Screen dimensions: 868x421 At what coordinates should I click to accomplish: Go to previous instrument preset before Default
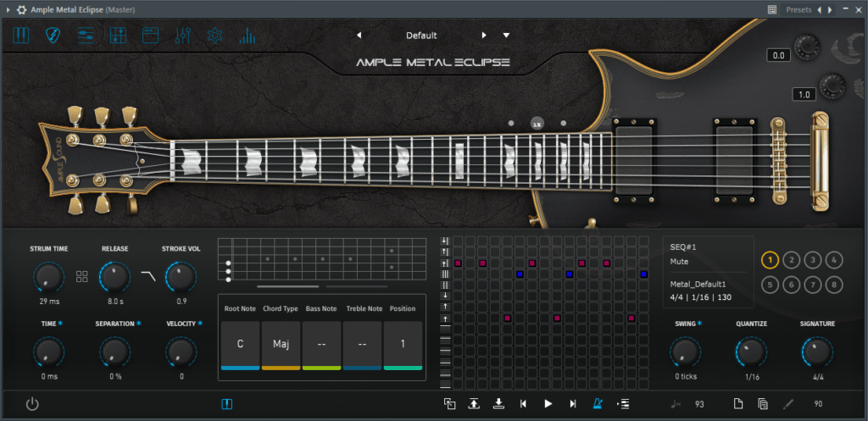coord(359,36)
